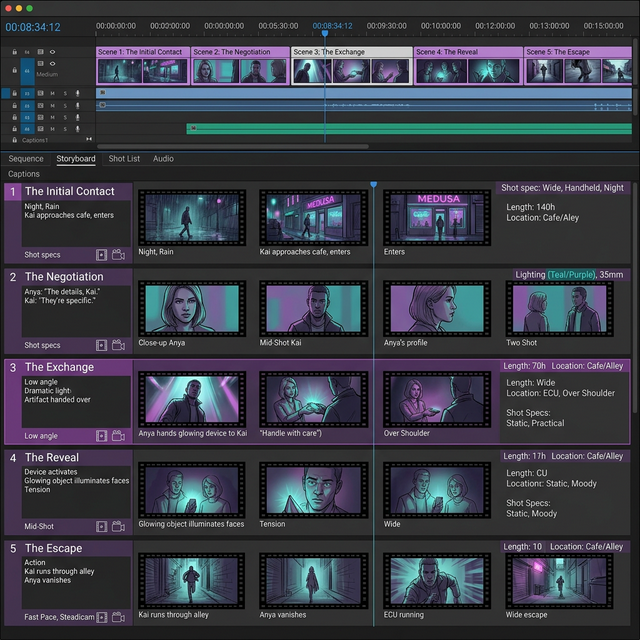This screenshot has height=640, width=640.
Task: Click the camera icon in The Escape row
Action: 118,617
